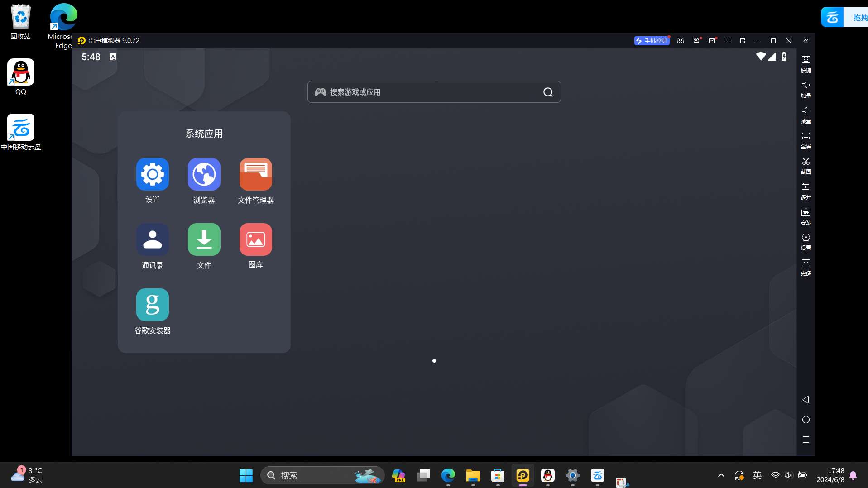Open the 通讯录 contacts app
The height and width of the screenshot is (488, 868).
[x=152, y=239]
